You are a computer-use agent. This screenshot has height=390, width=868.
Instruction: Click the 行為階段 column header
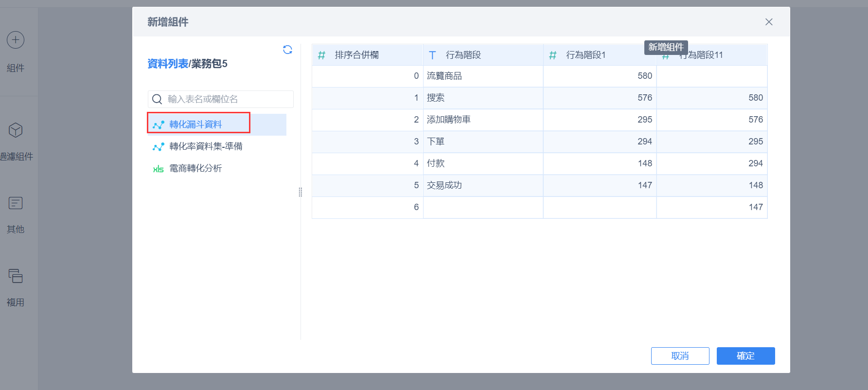tap(483, 55)
